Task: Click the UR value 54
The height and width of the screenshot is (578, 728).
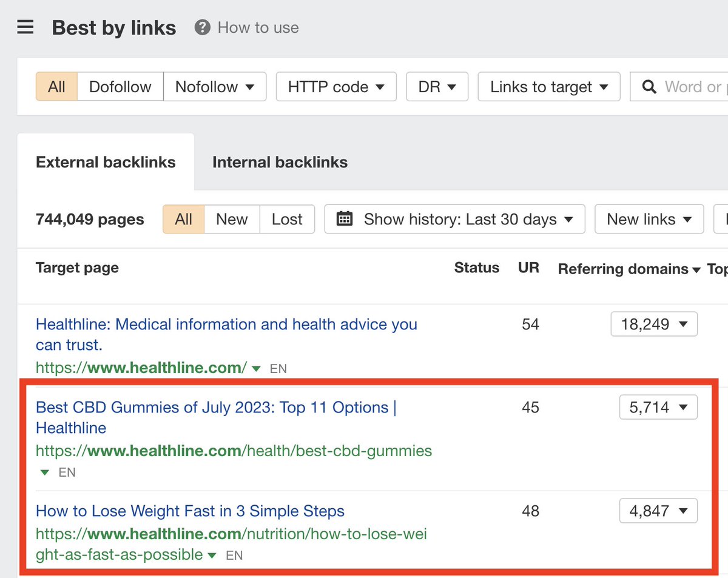Action: 530,324
